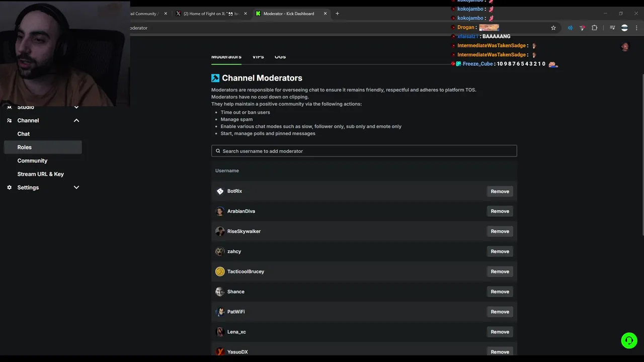Click the blue sound-wave extension icon
The image size is (644, 362).
point(570,28)
